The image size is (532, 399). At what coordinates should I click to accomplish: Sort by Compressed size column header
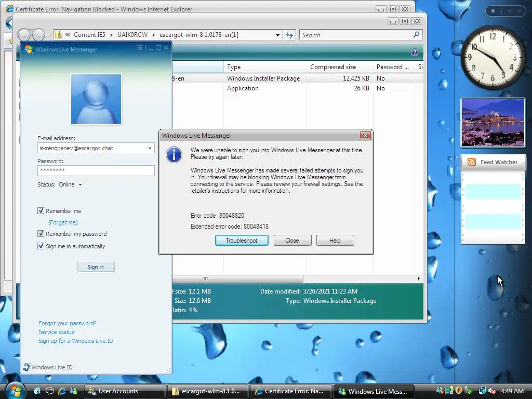(x=340, y=67)
